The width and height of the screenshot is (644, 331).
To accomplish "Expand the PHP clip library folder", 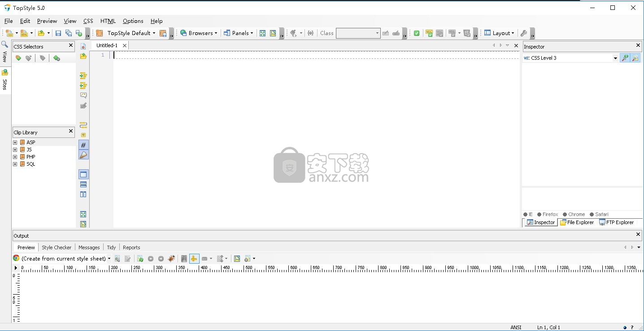I will [15, 157].
